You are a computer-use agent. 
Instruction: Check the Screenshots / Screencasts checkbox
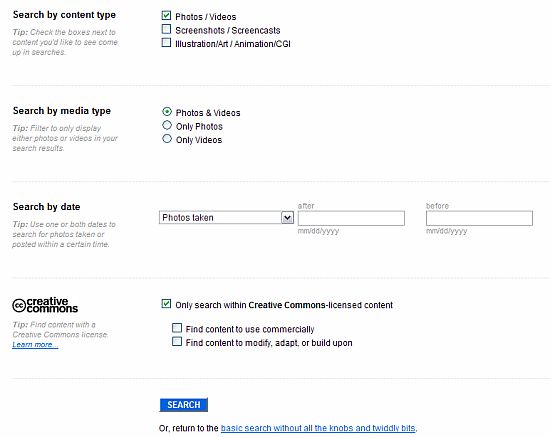coord(166,29)
